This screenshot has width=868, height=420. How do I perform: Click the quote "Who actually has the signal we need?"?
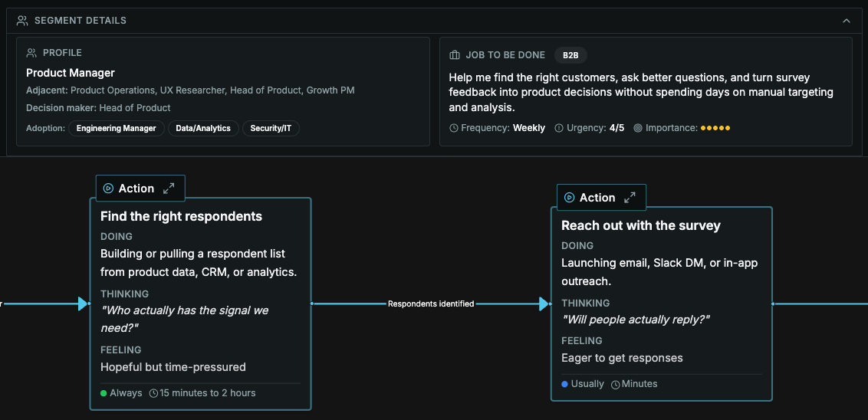(x=184, y=320)
